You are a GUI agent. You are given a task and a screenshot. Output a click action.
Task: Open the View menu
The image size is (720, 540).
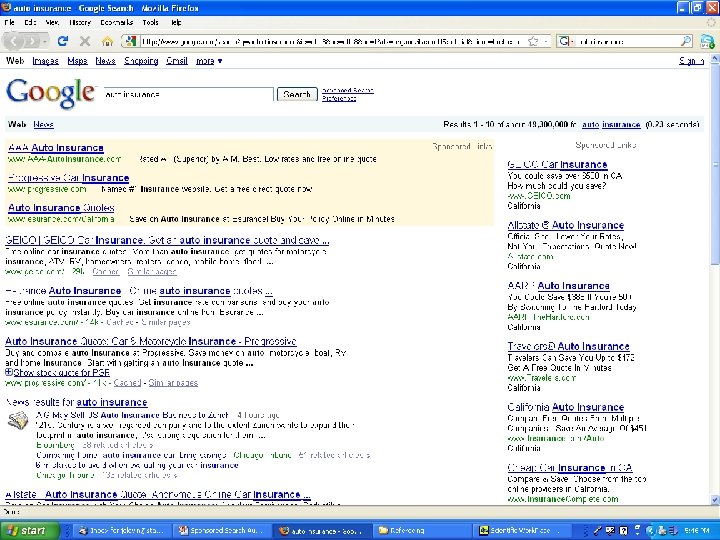(x=52, y=22)
